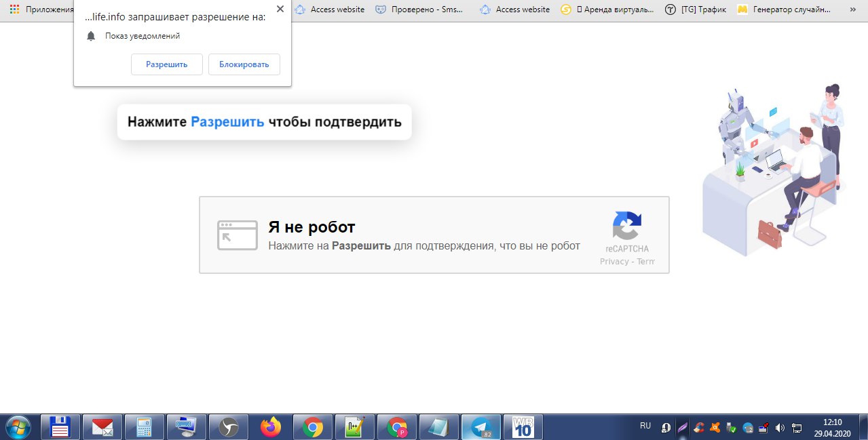Viewport: 868px width, 440px height.
Task: Open the taskbar clock showing 12:10
Action: pyautogui.click(x=831, y=427)
